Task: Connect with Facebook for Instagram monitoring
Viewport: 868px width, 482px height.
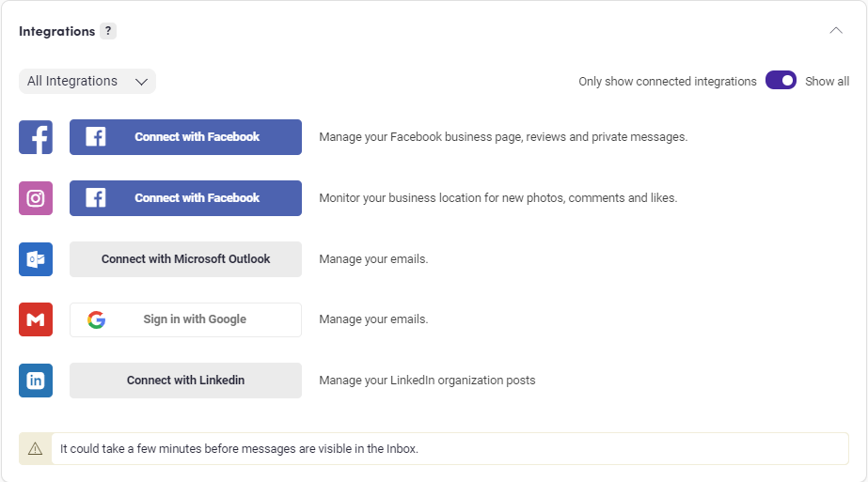Action: coord(185,198)
